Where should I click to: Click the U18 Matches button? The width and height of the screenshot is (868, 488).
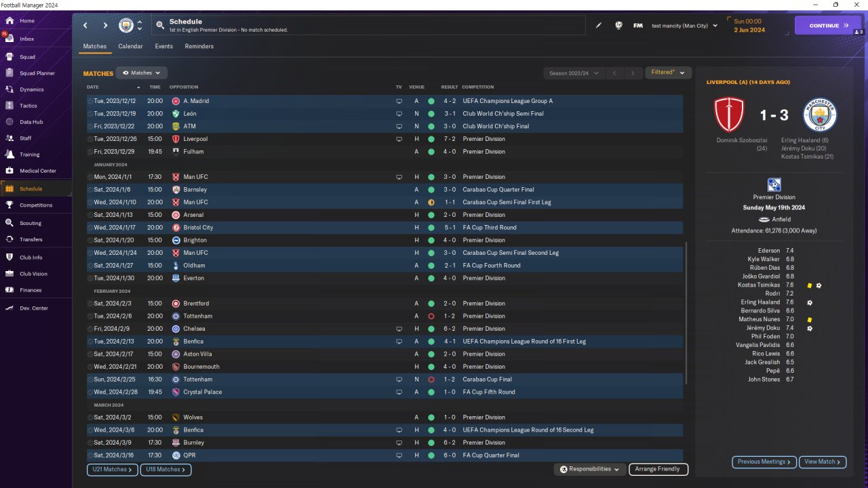pyautogui.click(x=166, y=469)
